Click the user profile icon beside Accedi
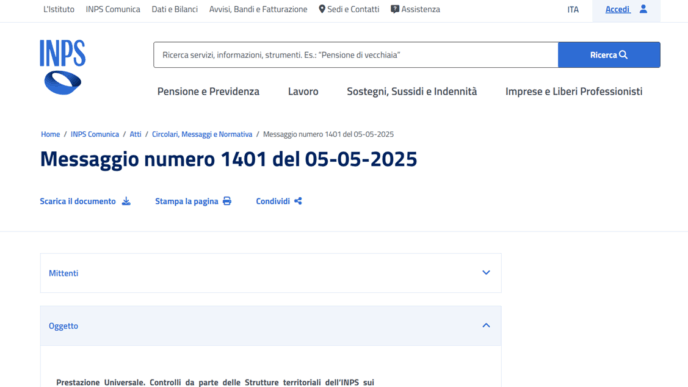Viewport: 688px width, 387px height. pos(643,9)
